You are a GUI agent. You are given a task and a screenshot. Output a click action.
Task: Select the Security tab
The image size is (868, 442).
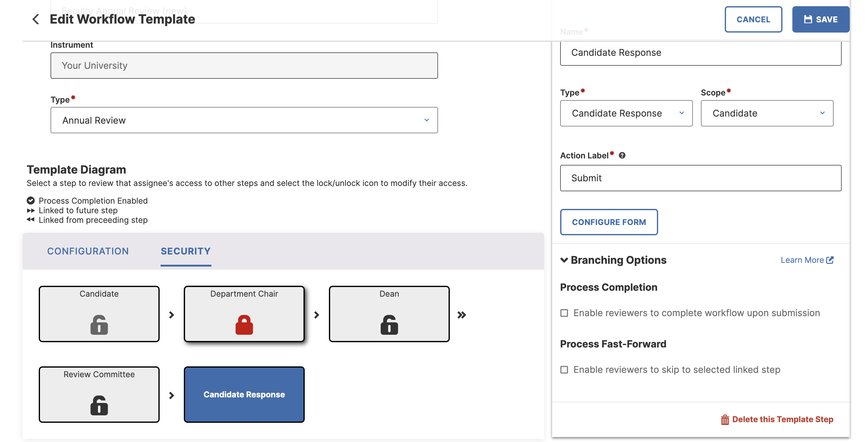point(186,251)
